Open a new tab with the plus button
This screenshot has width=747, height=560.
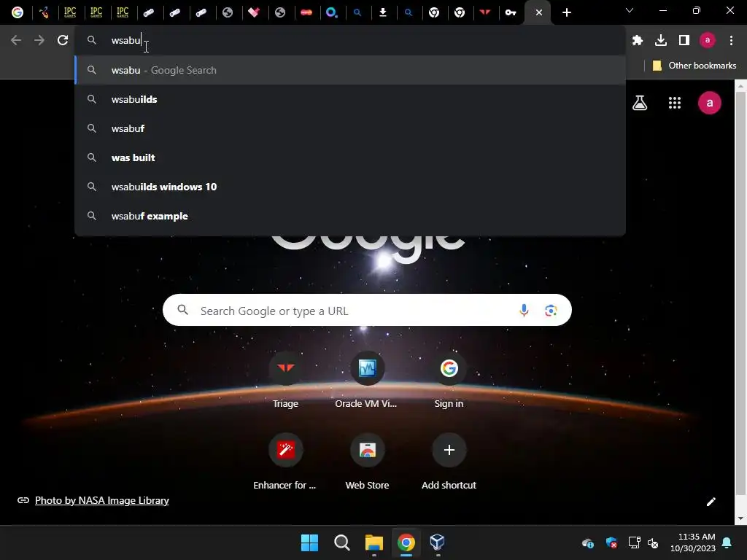[566, 12]
